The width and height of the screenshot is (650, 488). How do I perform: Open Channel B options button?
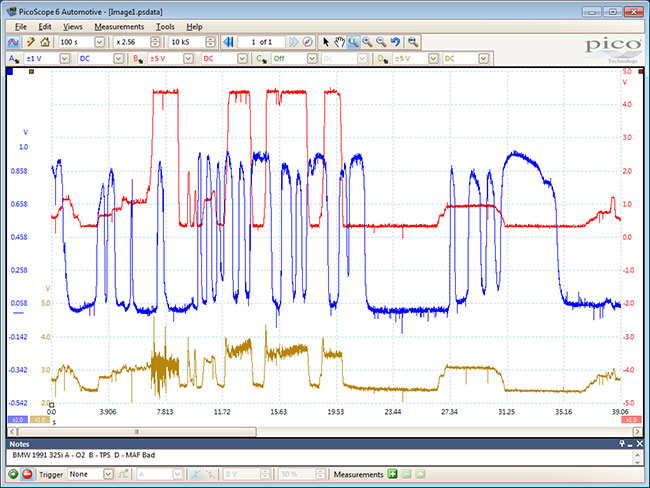tap(138, 59)
